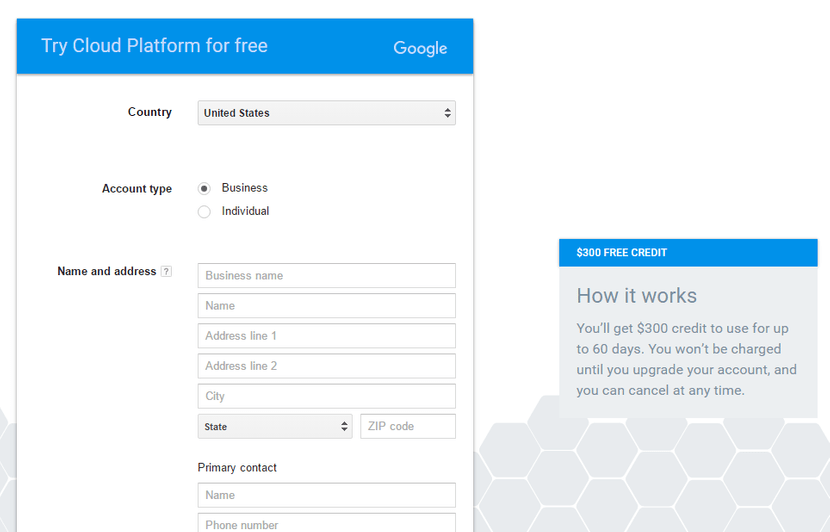Click the ZIP code field
Viewport: 830px width, 532px height.
point(408,426)
